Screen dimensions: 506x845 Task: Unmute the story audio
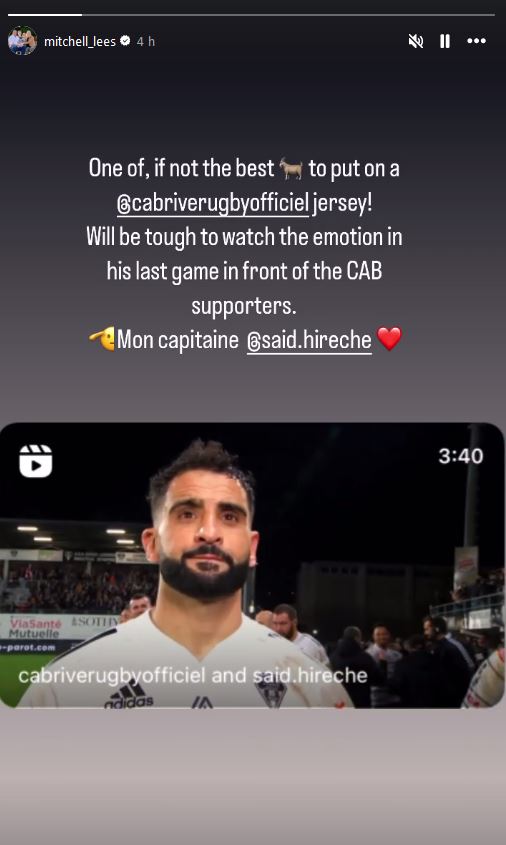pos(415,41)
